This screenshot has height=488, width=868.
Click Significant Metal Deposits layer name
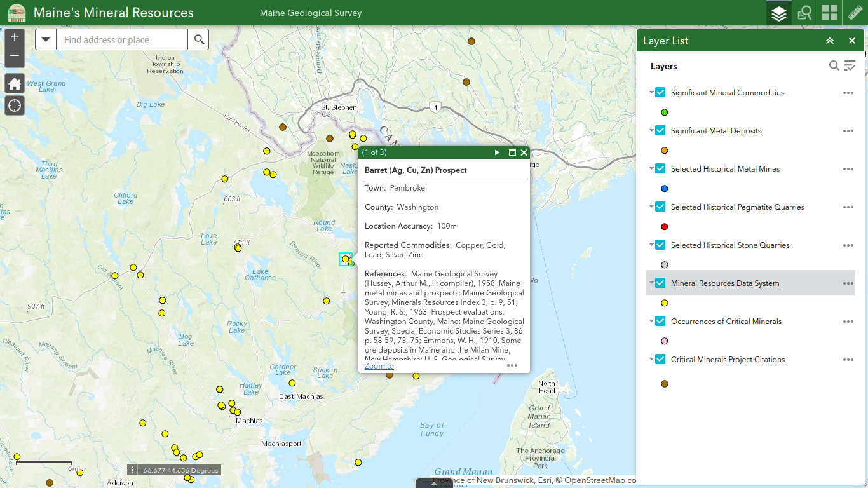pos(716,131)
